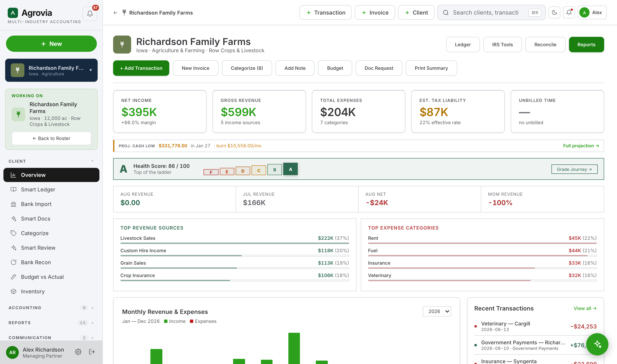Image resolution: width=617 pixels, height=364 pixels.
Task: Expand the Richardson Family Farms client switcher
Action: 51,70
